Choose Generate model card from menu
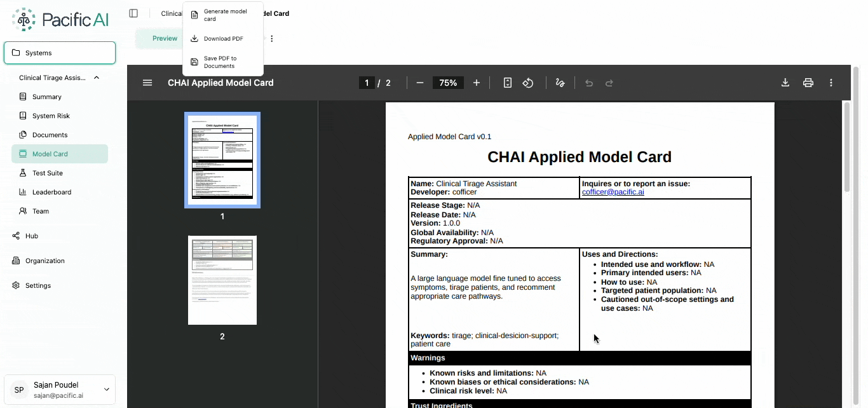Screen dimensions: 868x408 click(225, 15)
